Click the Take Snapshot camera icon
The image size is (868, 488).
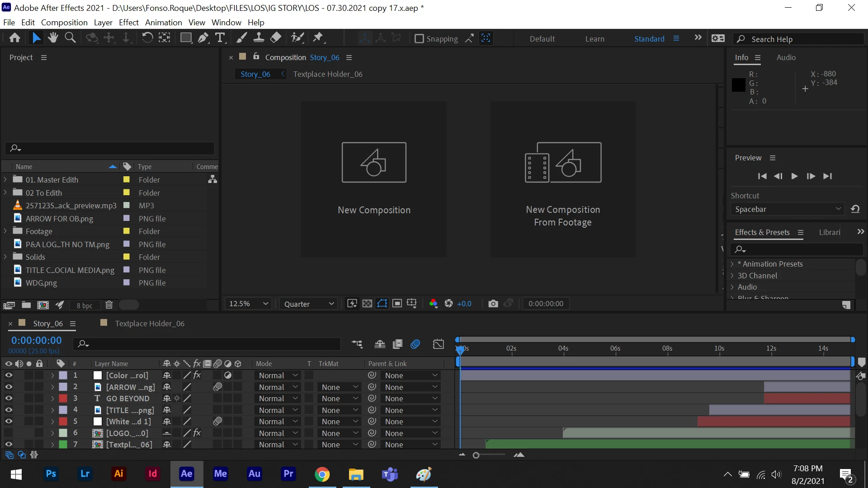(493, 304)
